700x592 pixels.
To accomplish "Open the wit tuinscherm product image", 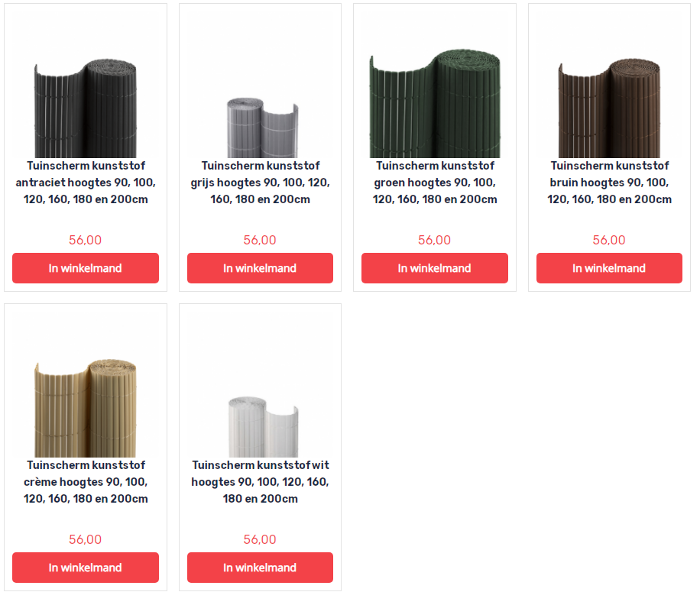I will click(261, 384).
